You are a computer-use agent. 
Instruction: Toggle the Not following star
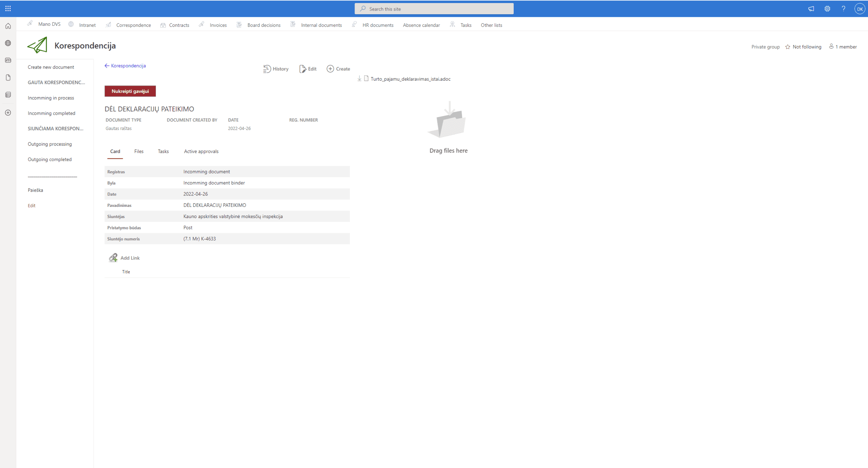788,47
